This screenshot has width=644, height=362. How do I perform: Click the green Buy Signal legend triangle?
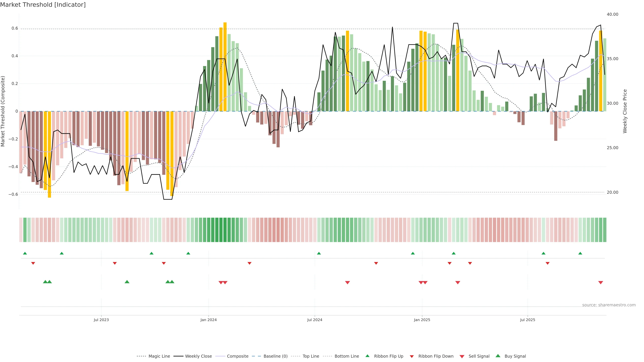[498, 356]
